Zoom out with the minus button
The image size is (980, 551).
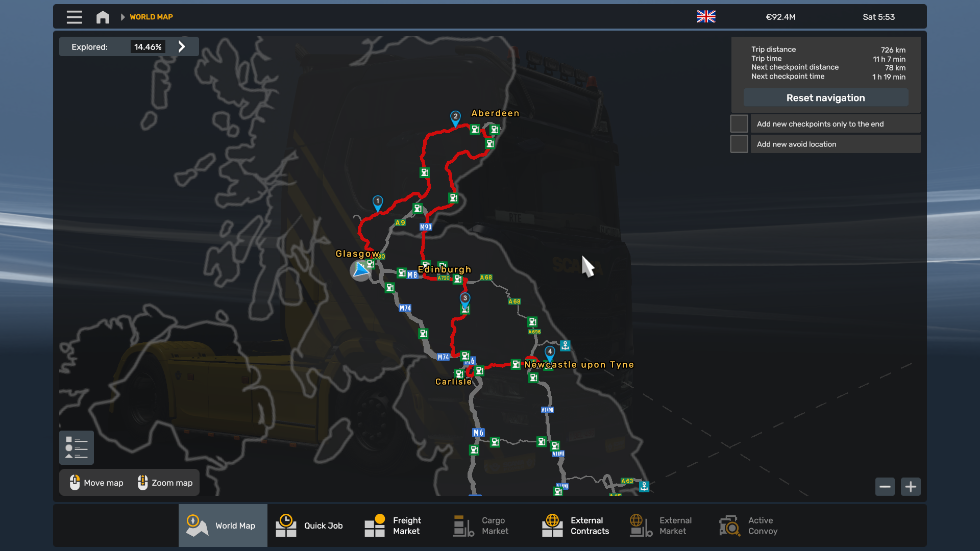tap(885, 487)
